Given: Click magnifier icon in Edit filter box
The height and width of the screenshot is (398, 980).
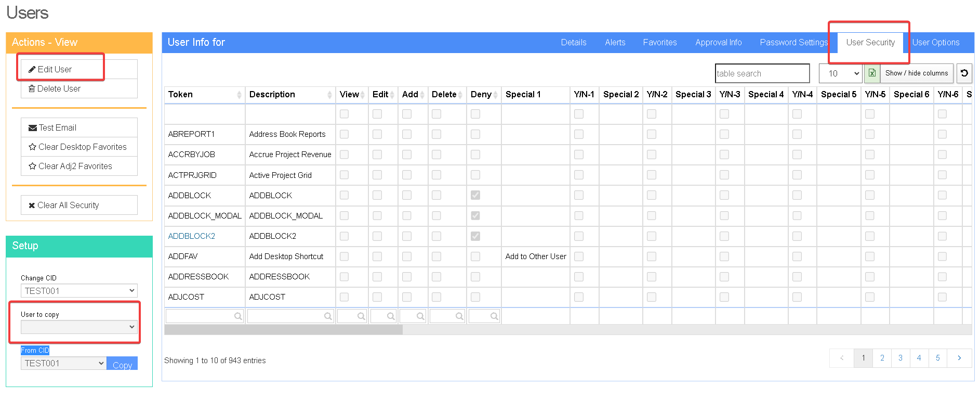Looking at the screenshot, I should point(391,316).
